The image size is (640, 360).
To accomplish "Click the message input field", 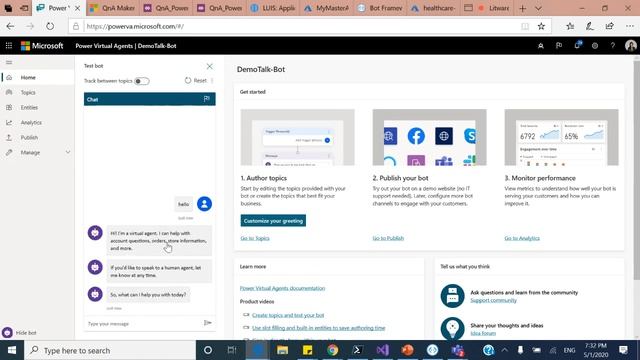I will point(144,323).
